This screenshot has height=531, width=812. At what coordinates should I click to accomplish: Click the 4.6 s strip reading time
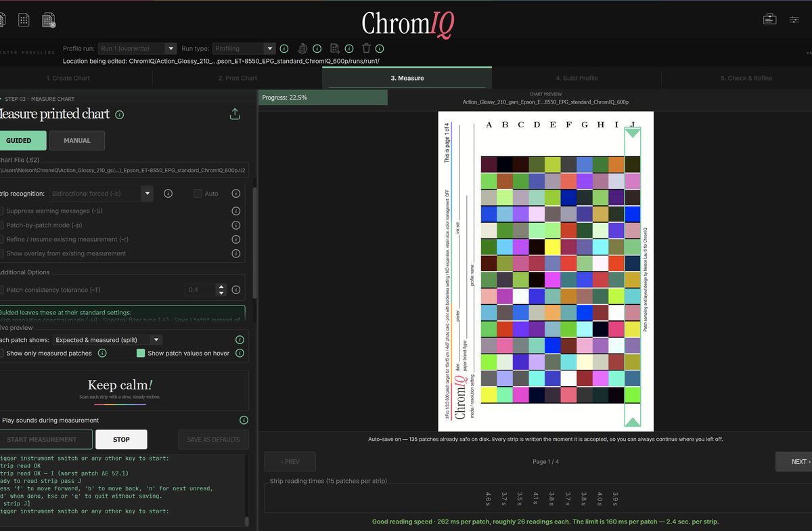[489, 499]
